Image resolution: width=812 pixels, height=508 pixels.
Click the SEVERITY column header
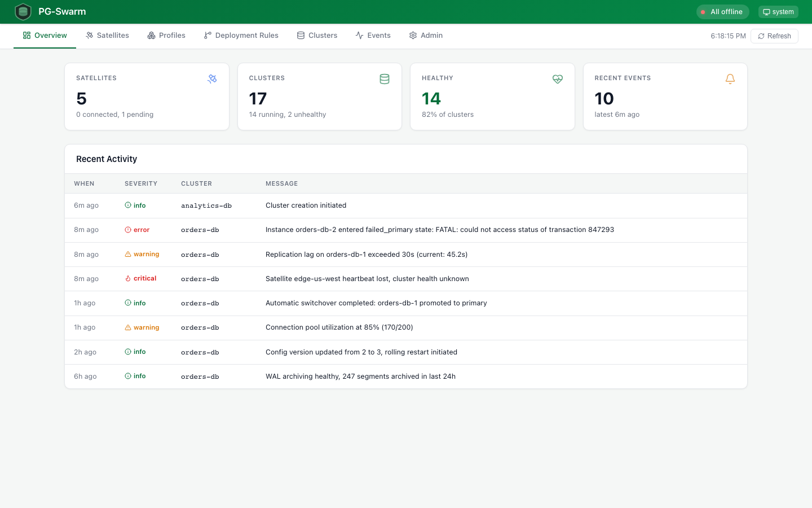(x=141, y=184)
